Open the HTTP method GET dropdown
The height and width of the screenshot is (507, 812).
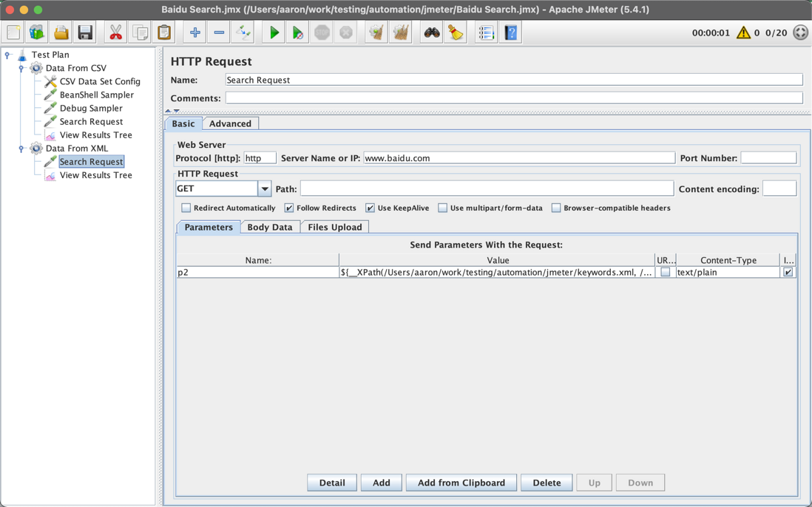265,189
